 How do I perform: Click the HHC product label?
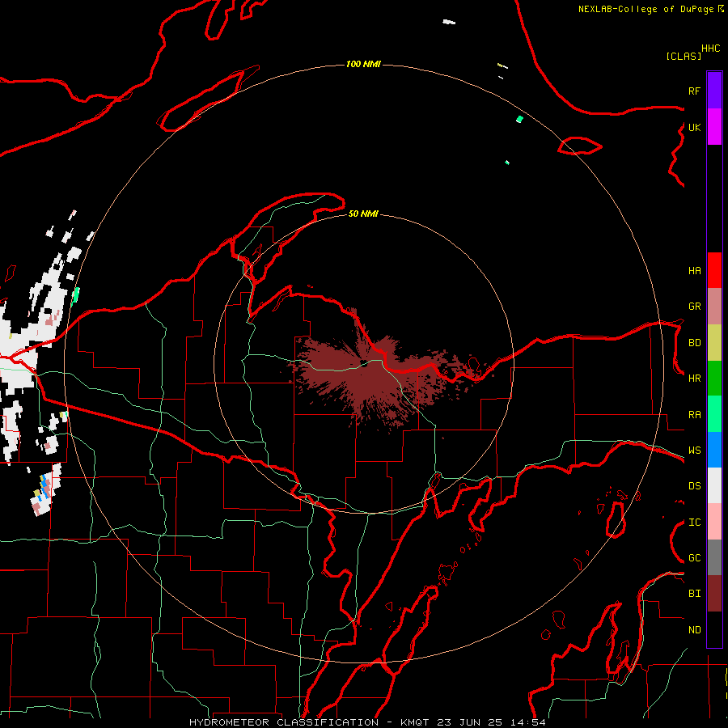[x=711, y=49]
